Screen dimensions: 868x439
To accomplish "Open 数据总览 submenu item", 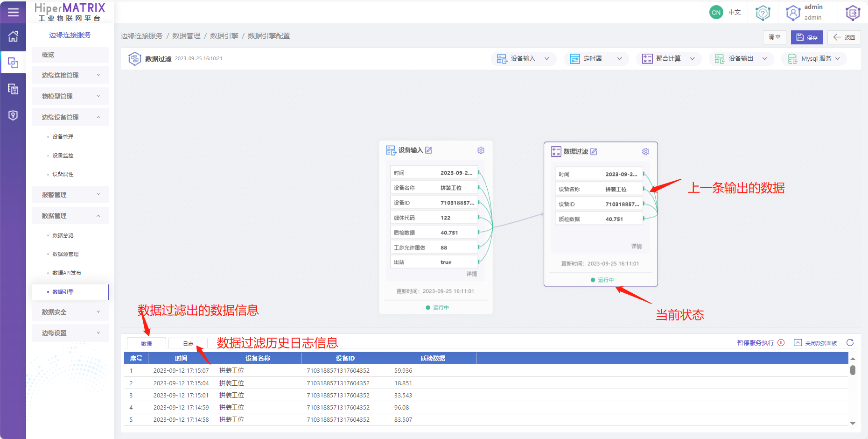I will (x=63, y=235).
